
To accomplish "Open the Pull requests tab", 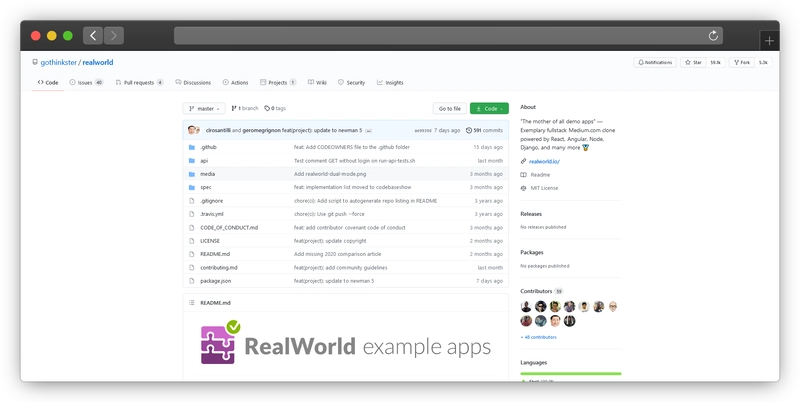I will tap(139, 83).
